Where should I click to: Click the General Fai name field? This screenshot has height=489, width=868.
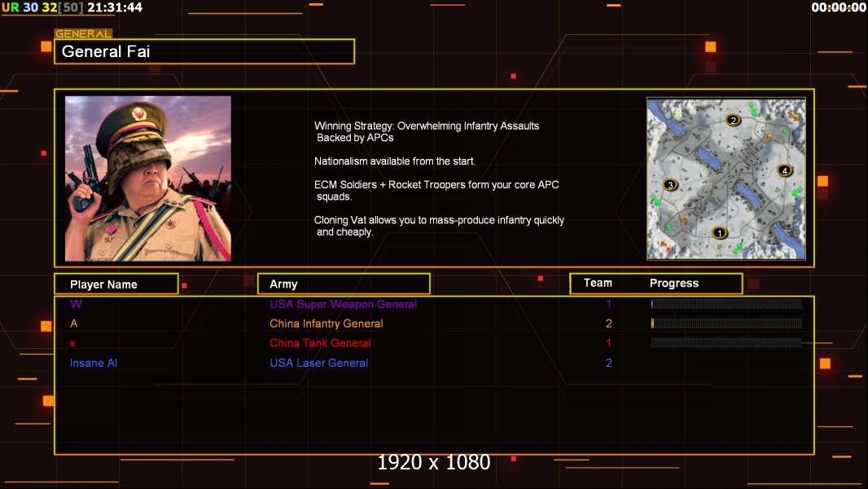(x=204, y=51)
